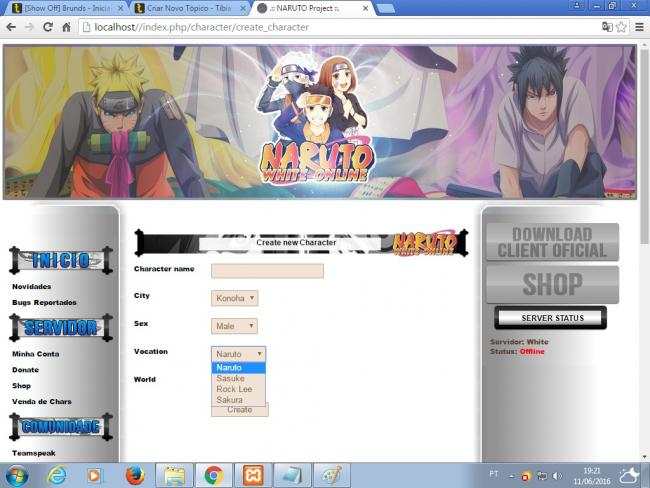Click the volume speaker tray icon
The image size is (650, 488).
pyautogui.click(x=557, y=476)
